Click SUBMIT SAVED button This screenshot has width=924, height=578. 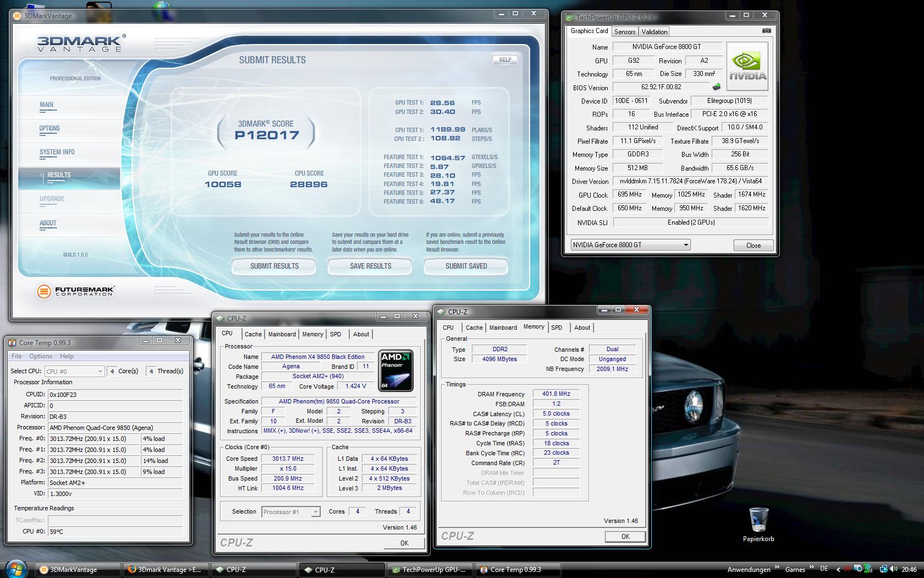(x=466, y=266)
